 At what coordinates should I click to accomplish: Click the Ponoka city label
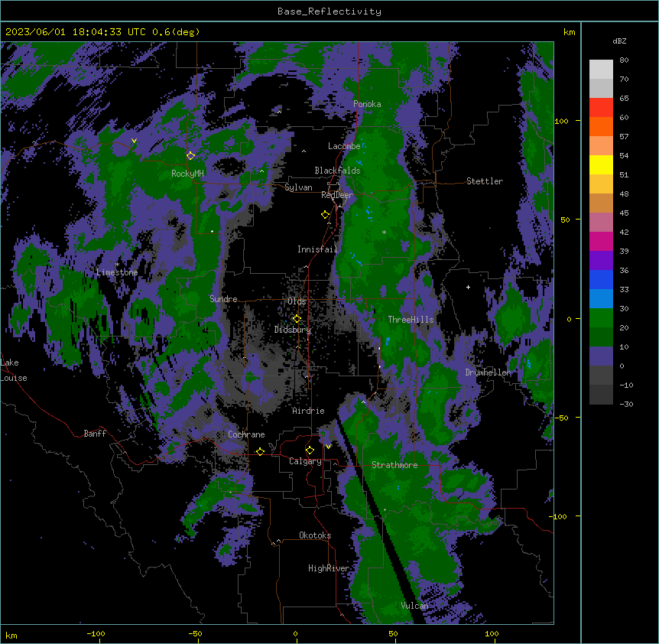pyautogui.click(x=367, y=104)
